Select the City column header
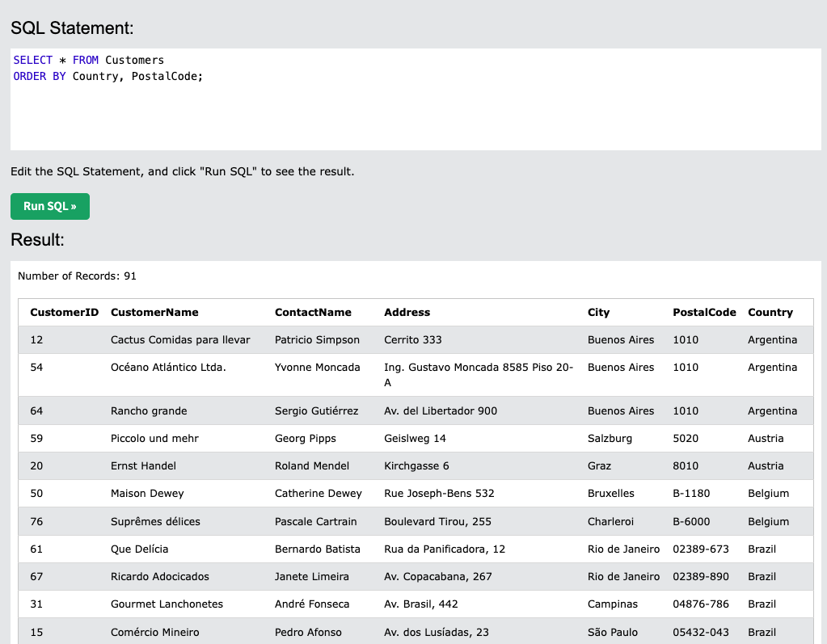 598,312
